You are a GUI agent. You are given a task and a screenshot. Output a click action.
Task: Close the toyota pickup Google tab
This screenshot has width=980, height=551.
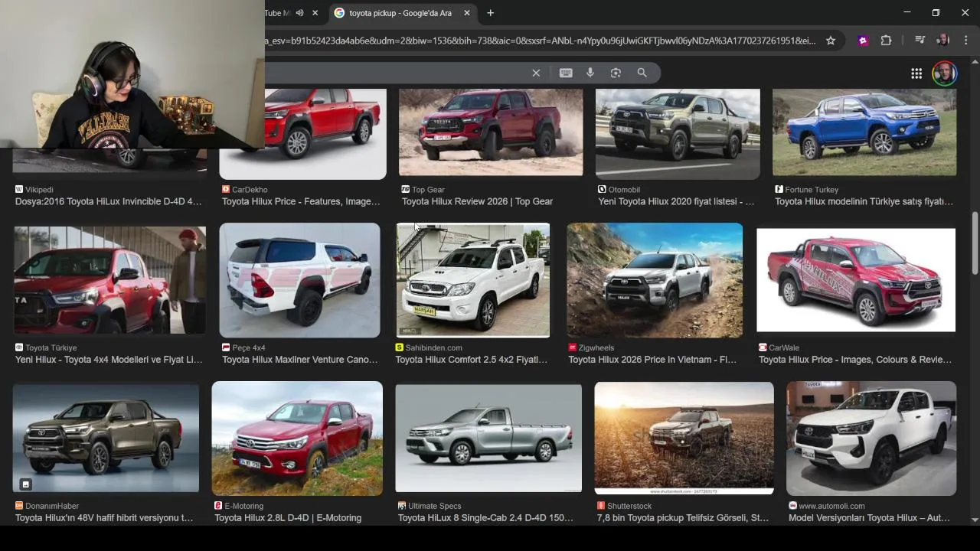[x=467, y=13]
